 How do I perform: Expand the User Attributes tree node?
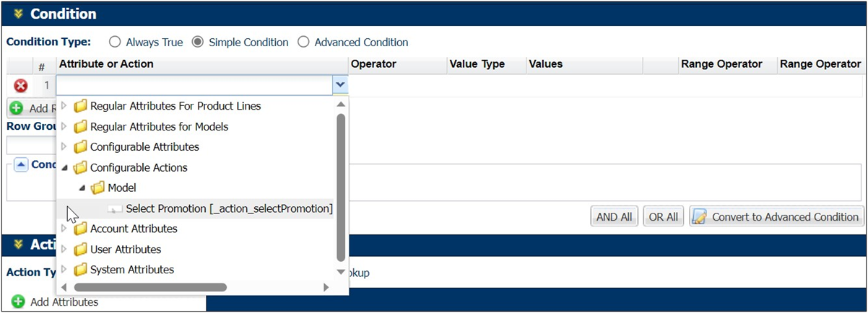click(x=64, y=250)
